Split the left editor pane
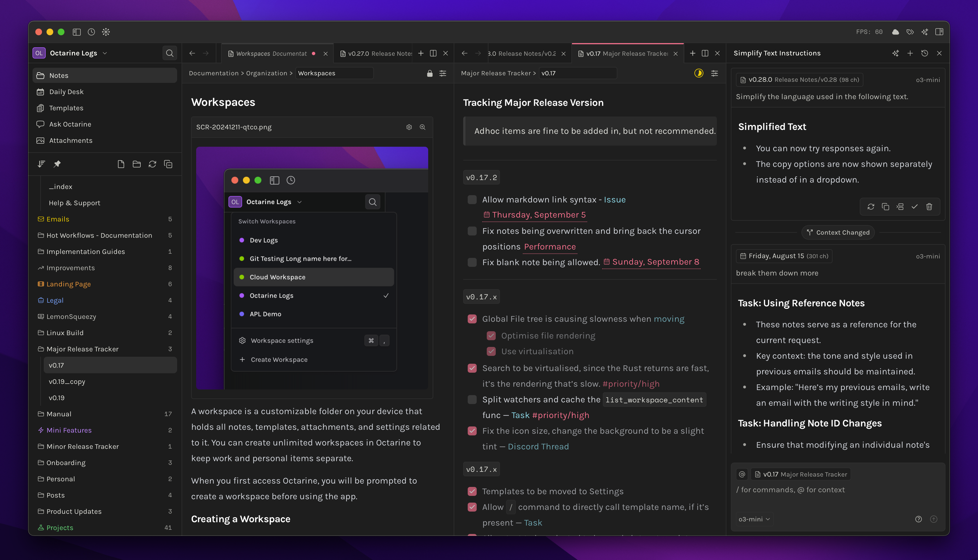 coord(433,53)
